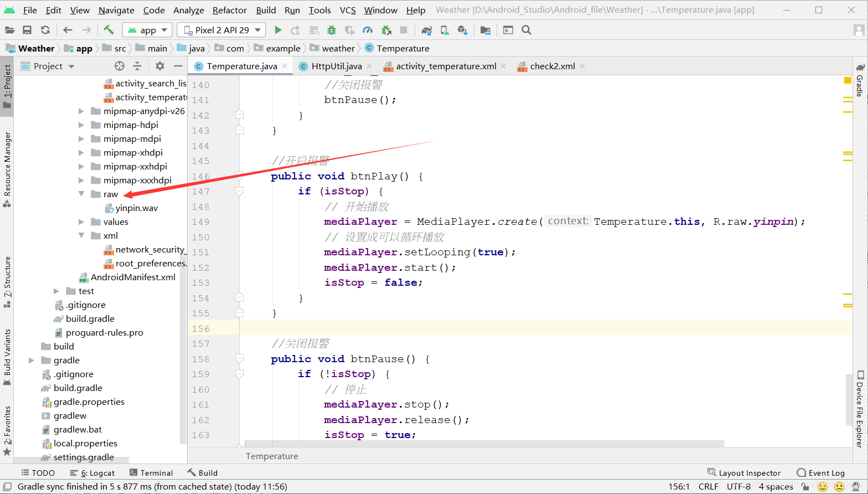Switch to check2.xml tab

552,66
